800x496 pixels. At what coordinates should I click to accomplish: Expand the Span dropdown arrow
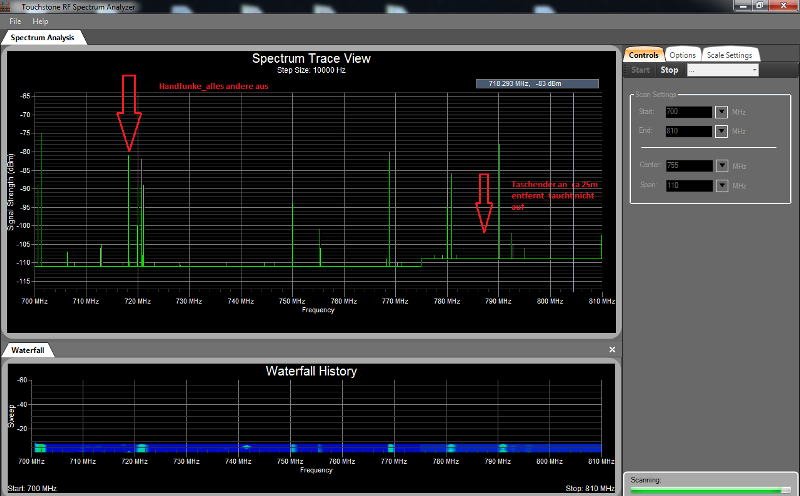tap(722, 185)
